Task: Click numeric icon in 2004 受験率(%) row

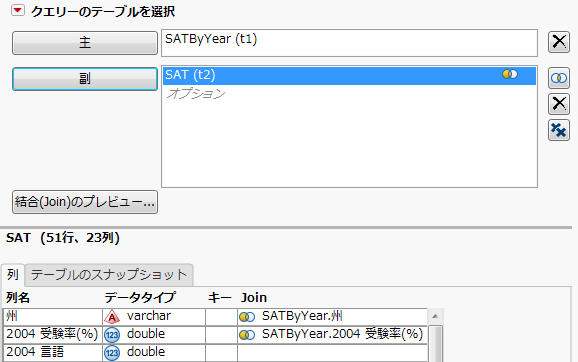Action: coord(112,335)
